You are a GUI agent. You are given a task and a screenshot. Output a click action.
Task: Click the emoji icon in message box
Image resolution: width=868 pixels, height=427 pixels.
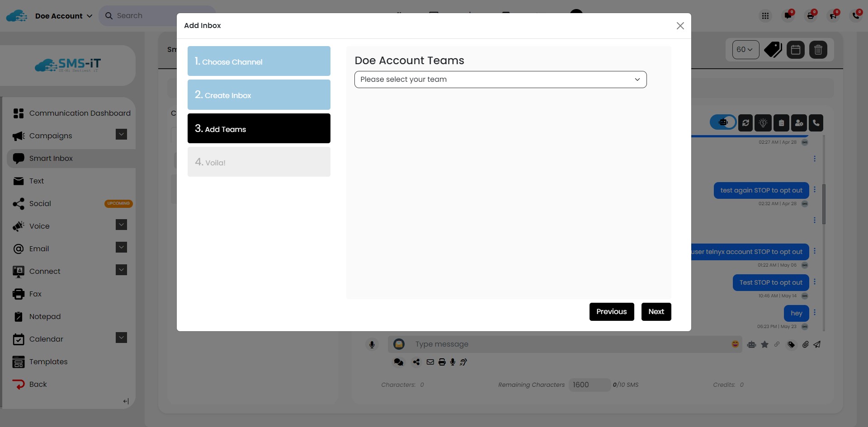pyautogui.click(x=735, y=344)
